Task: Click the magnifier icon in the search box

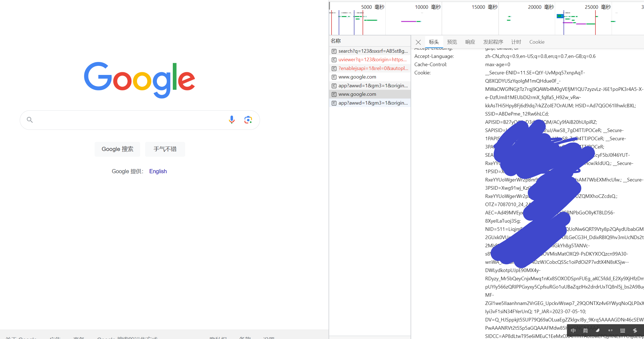Action: point(30,120)
